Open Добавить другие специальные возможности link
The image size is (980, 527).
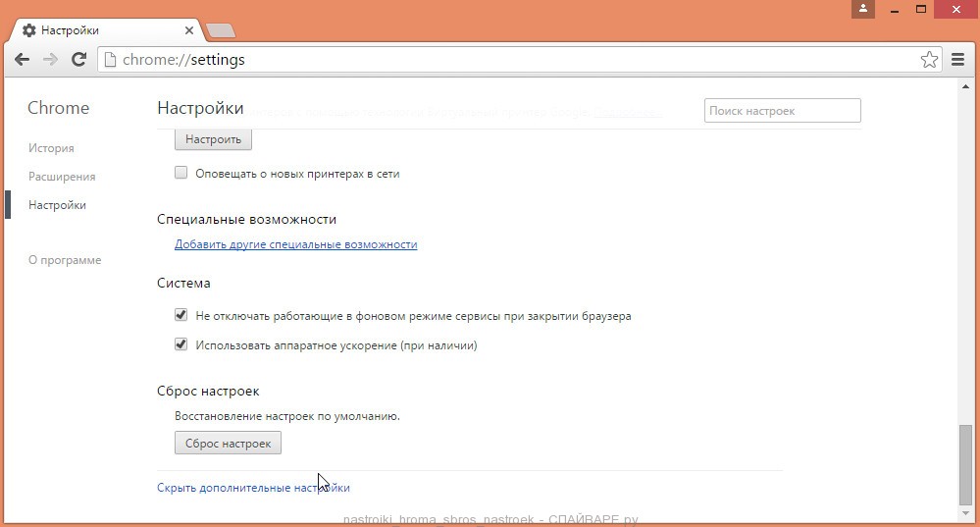coord(295,244)
